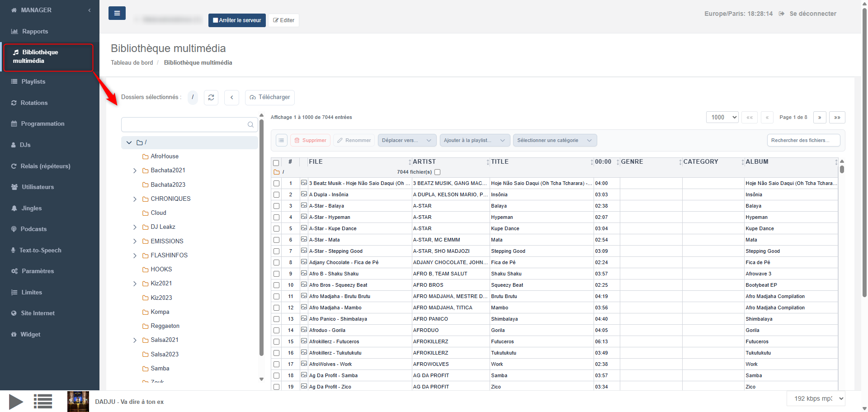
Task: Check the box for A-Star - Balaya
Action: pyautogui.click(x=276, y=206)
